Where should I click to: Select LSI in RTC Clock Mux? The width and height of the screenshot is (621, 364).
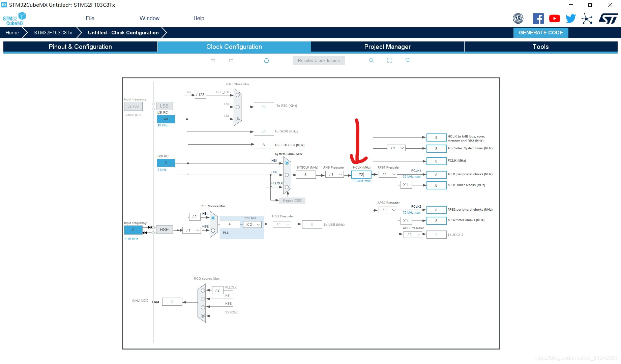[238, 119]
